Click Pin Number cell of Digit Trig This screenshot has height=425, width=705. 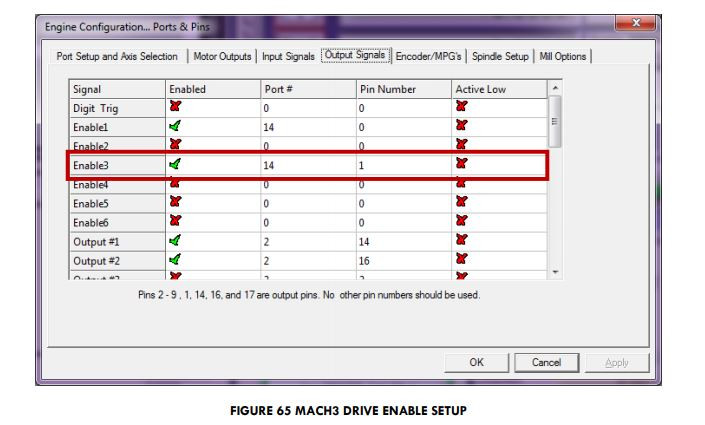click(x=403, y=108)
